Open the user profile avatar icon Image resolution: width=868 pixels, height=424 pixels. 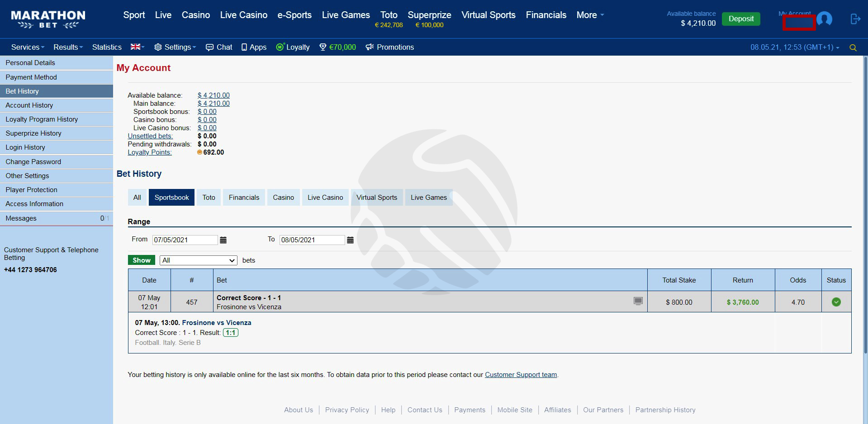tap(824, 19)
